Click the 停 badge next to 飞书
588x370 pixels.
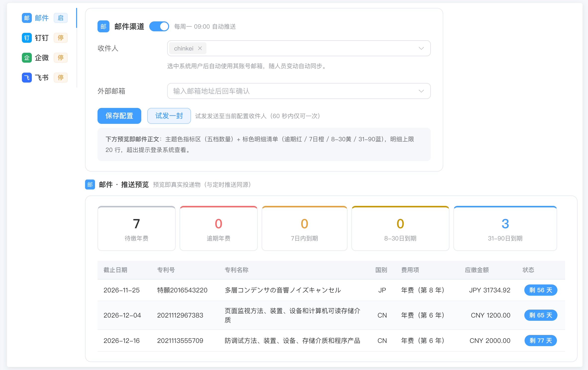click(x=61, y=78)
